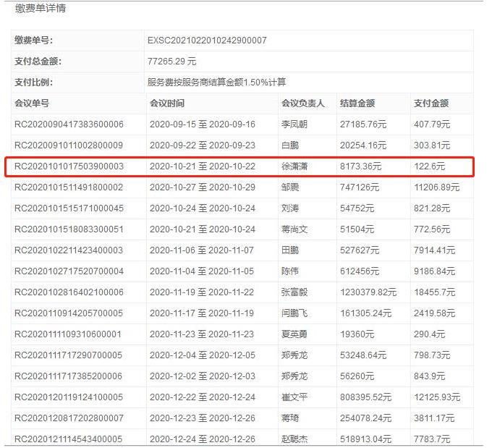
Task: Select highlighted meeting order RC2020101017503900003
Action: click(x=69, y=166)
